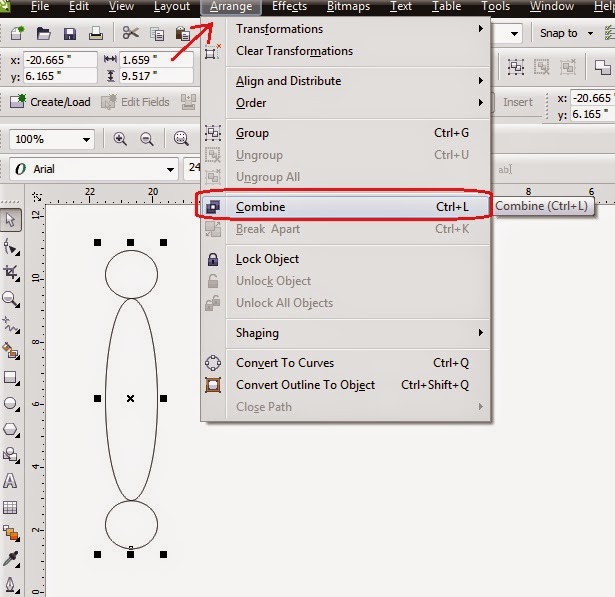Open the Tools menu
The width and height of the screenshot is (615, 597).
click(496, 6)
